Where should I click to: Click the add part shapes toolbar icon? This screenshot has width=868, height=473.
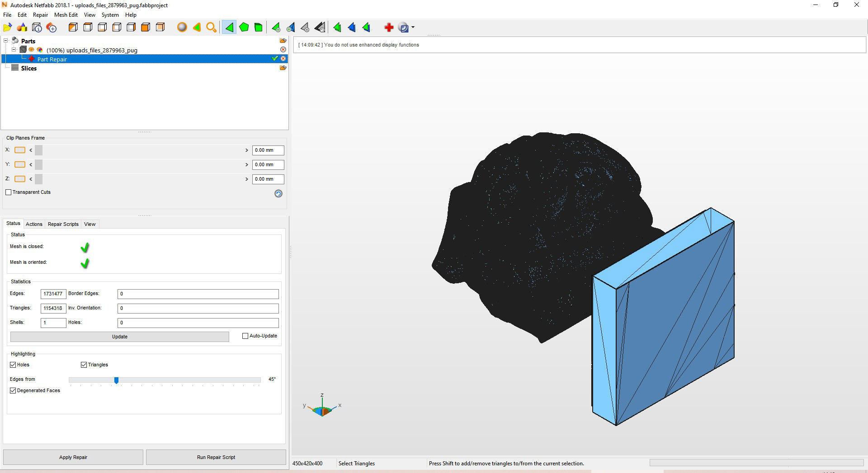(22, 28)
